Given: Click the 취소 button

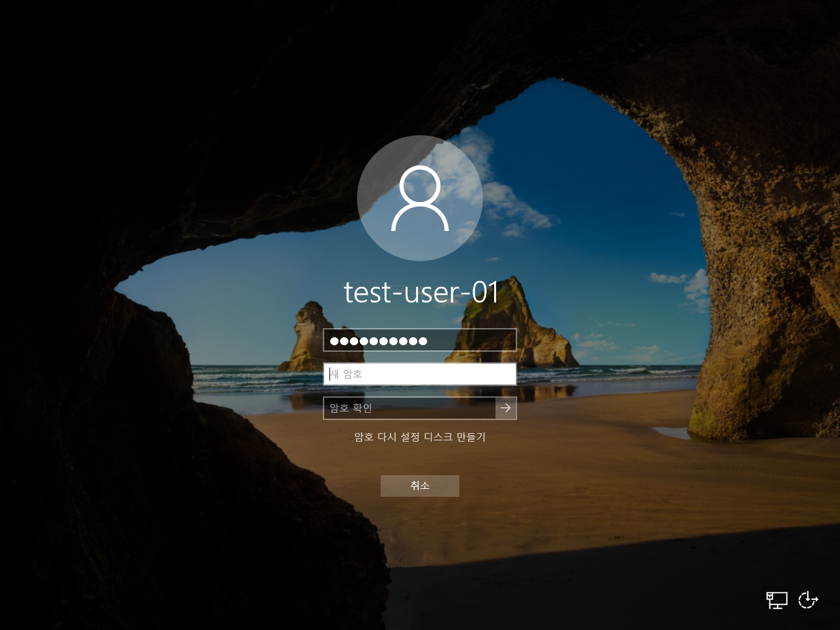Looking at the screenshot, I should (x=420, y=486).
